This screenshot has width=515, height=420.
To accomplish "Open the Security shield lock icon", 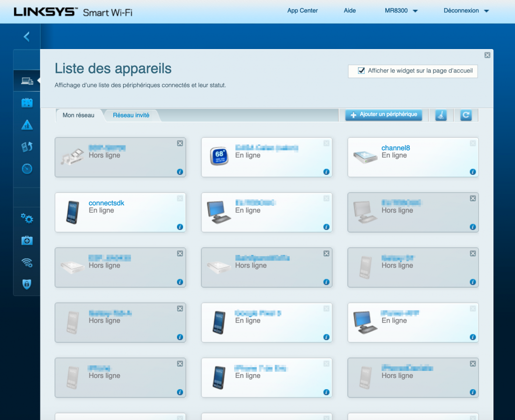I will [x=27, y=284].
